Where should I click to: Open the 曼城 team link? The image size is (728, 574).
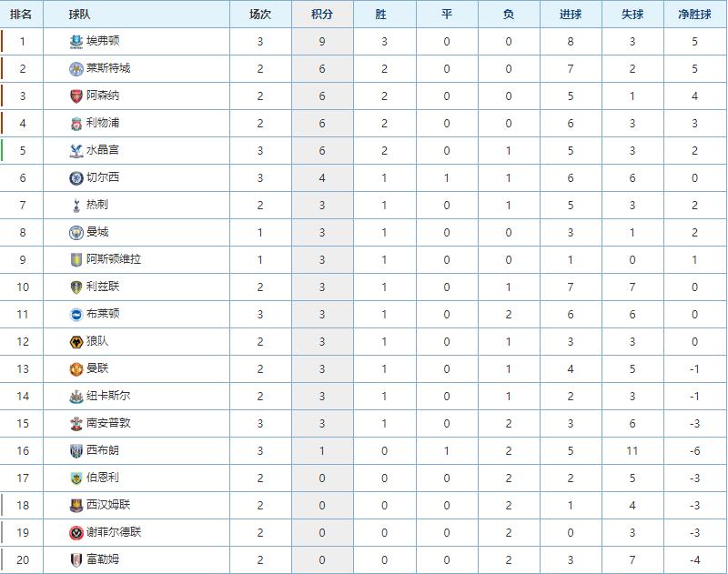click(96, 232)
